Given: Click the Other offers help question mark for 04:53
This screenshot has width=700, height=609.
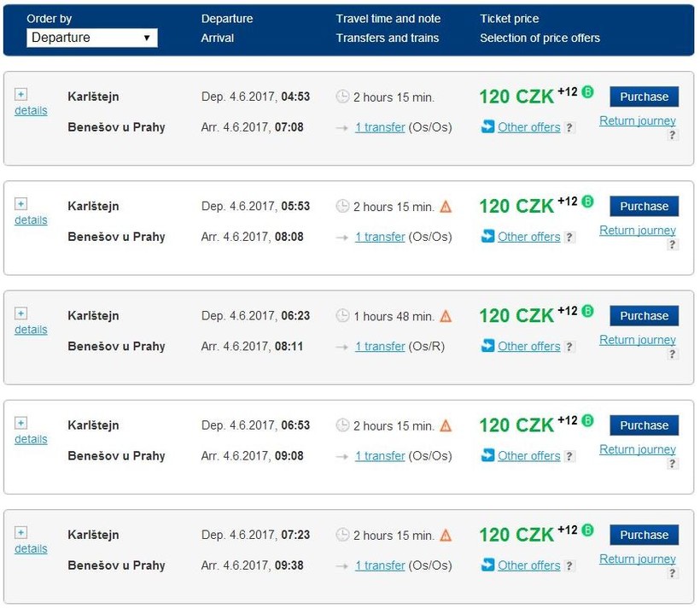Looking at the screenshot, I should coord(570,128).
